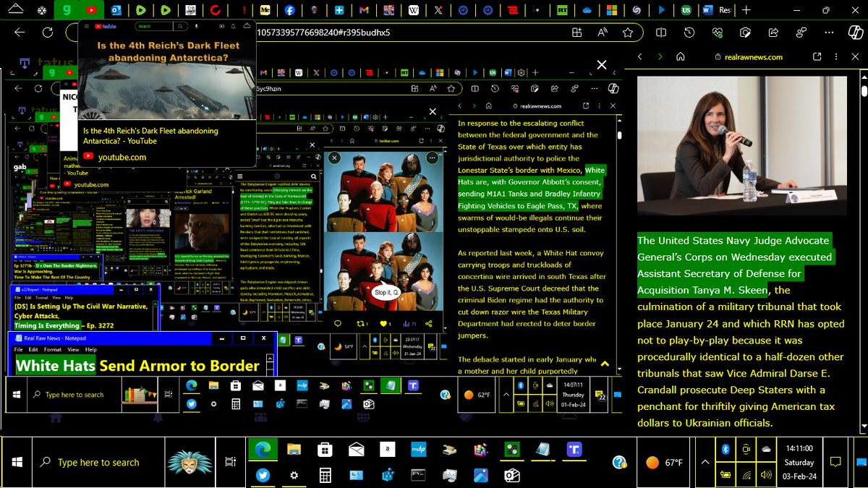
Task: Click the Share icon in Edge toolbar
Action: click(773, 33)
